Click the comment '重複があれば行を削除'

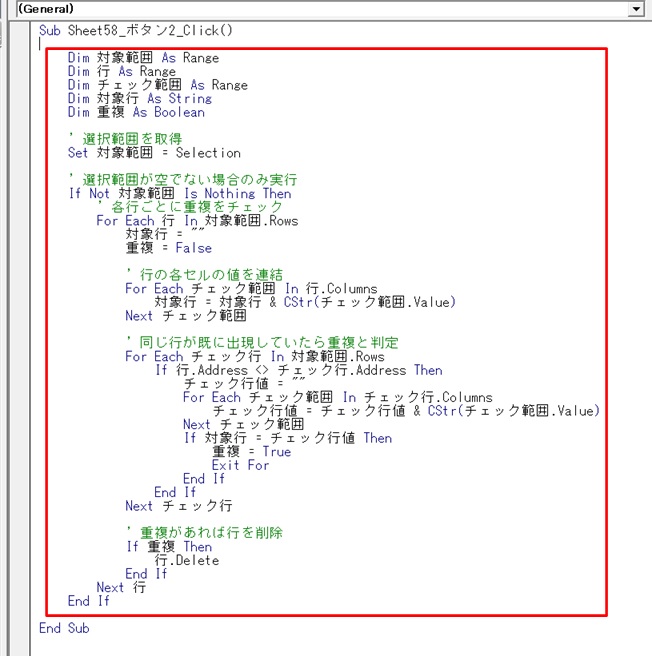[205, 533]
